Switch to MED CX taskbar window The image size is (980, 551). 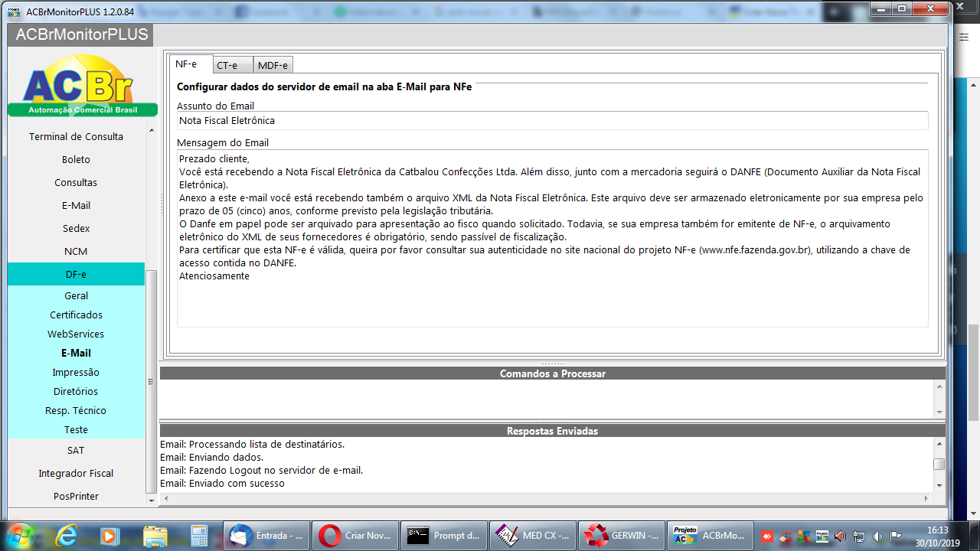(x=534, y=536)
